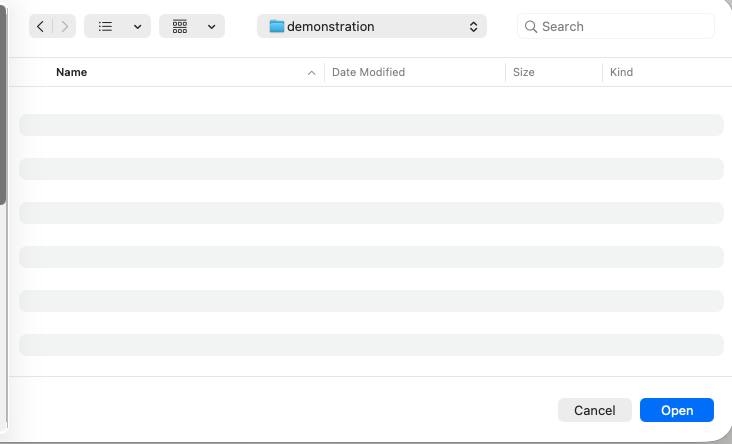Sort files by the Name column
This screenshot has width=732, height=444.
click(71, 72)
